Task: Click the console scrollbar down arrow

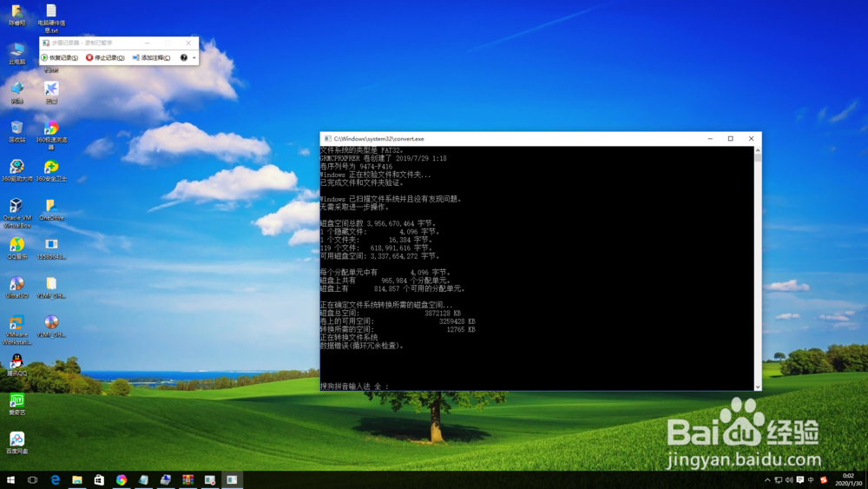Action: click(x=757, y=387)
